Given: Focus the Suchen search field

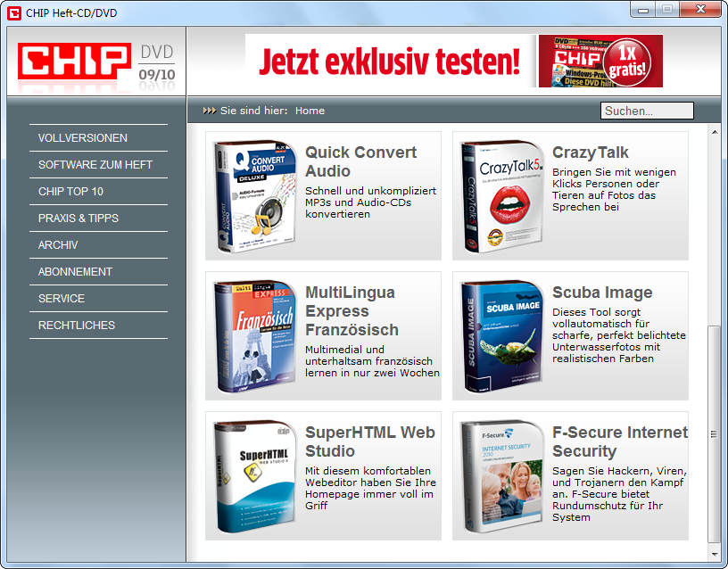Looking at the screenshot, I should (647, 111).
